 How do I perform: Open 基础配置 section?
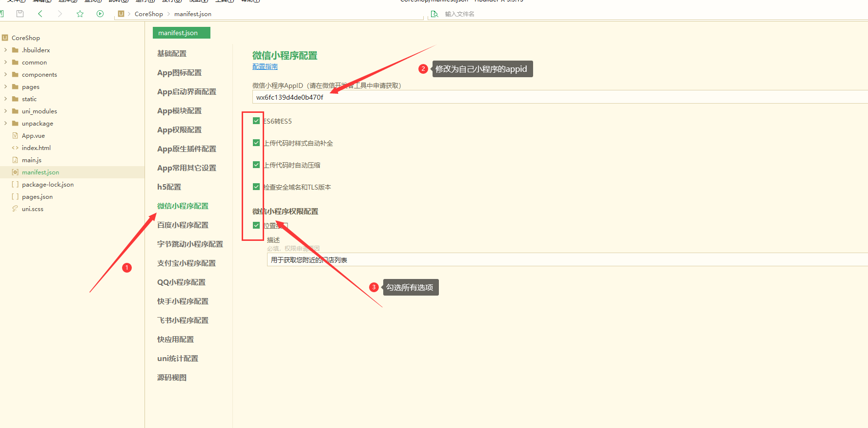pos(172,54)
